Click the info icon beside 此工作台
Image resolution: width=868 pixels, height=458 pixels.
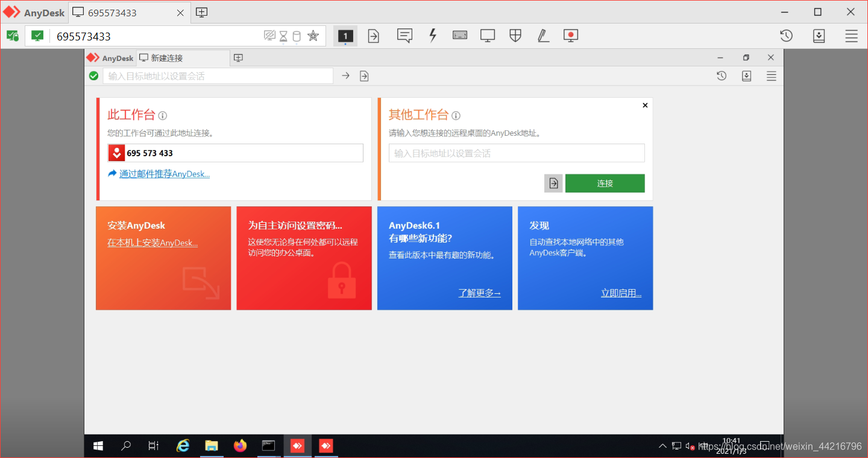[163, 116]
